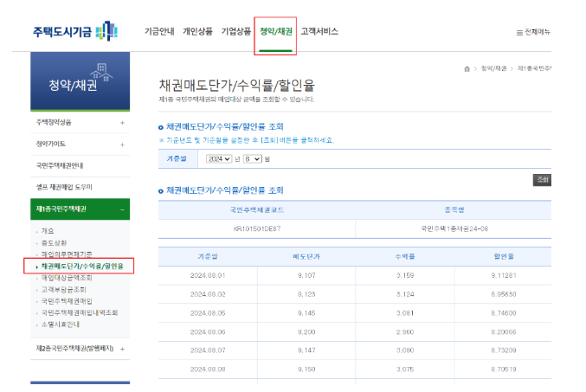Click the 수익률 column header
Image resolution: width=586 pixels, height=392 pixels.
tap(405, 257)
